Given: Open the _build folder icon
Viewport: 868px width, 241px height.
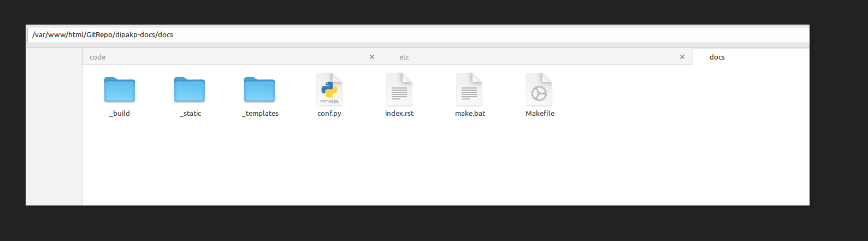Looking at the screenshot, I should click(x=120, y=90).
